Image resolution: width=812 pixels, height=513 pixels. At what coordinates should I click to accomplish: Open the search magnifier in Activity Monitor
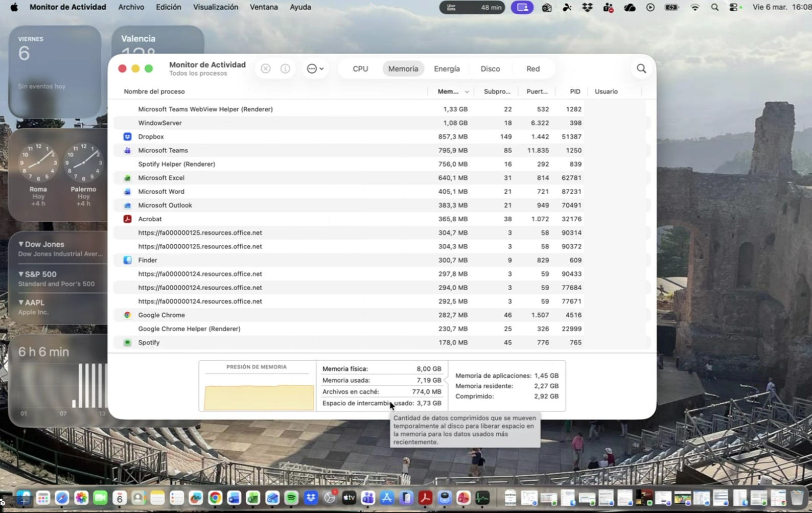pyautogui.click(x=641, y=68)
